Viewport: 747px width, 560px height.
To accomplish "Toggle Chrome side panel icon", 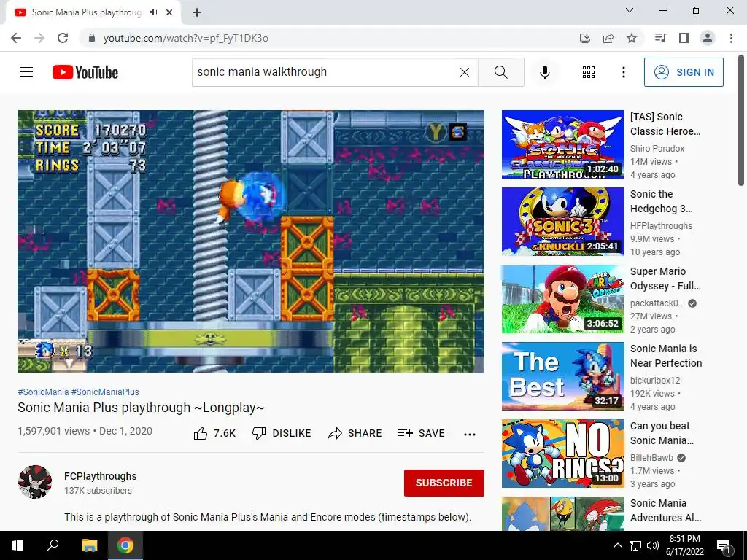I will coord(684,38).
